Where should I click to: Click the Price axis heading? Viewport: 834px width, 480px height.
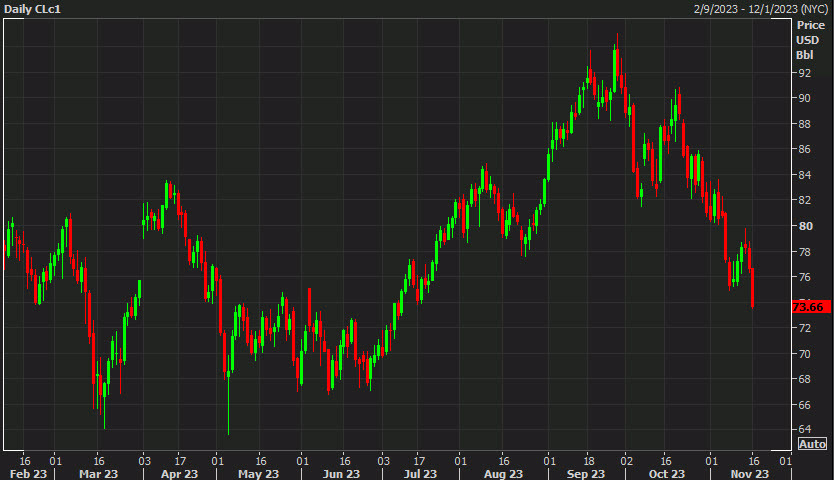(x=811, y=25)
